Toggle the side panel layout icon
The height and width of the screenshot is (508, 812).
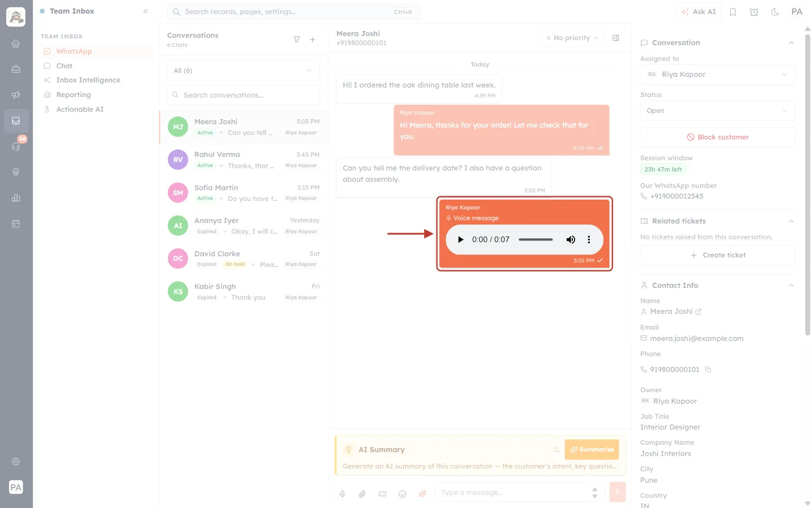[616, 38]
